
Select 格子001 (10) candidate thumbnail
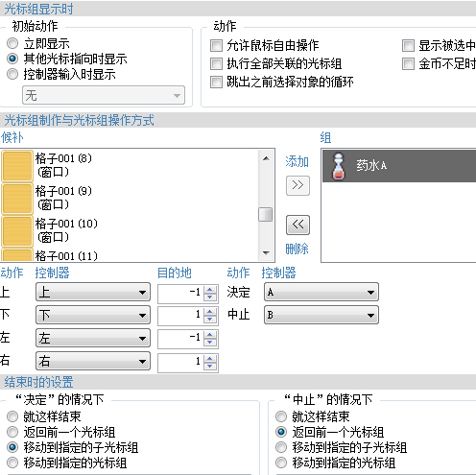click(x=17, y=231)
